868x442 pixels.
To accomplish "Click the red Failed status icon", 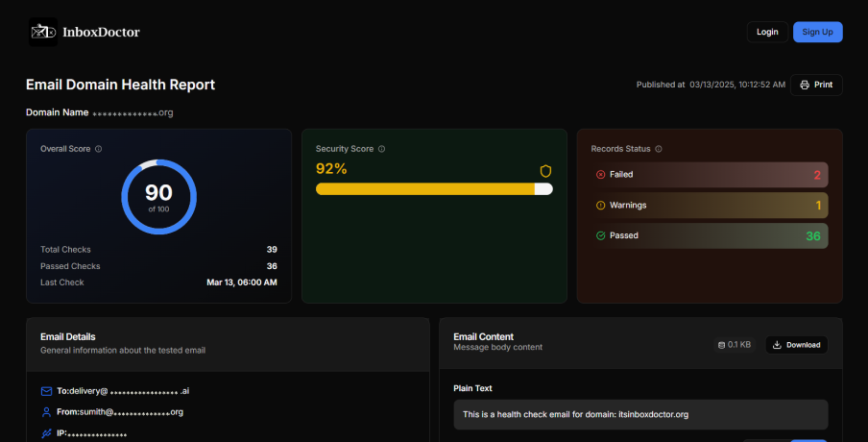I will click(601, 175).
